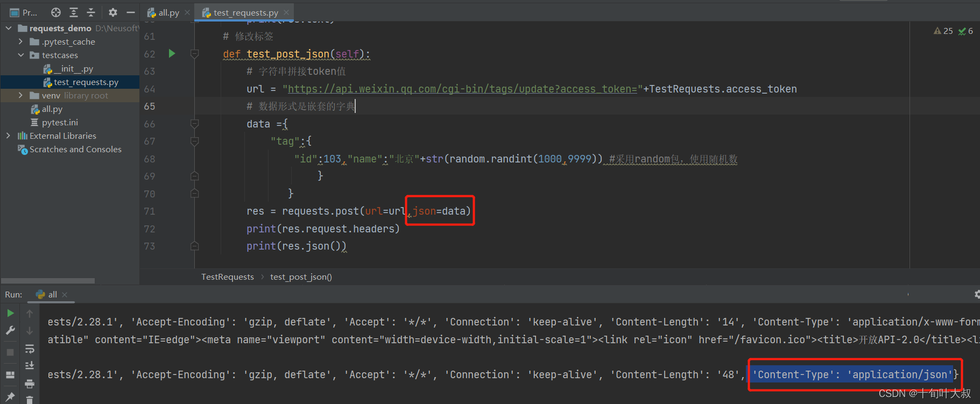The width and height of the screenshot is (980, 404).
Task: Click the Collapse All icon in Project toolbar
Action: click(x=91, y=12)
